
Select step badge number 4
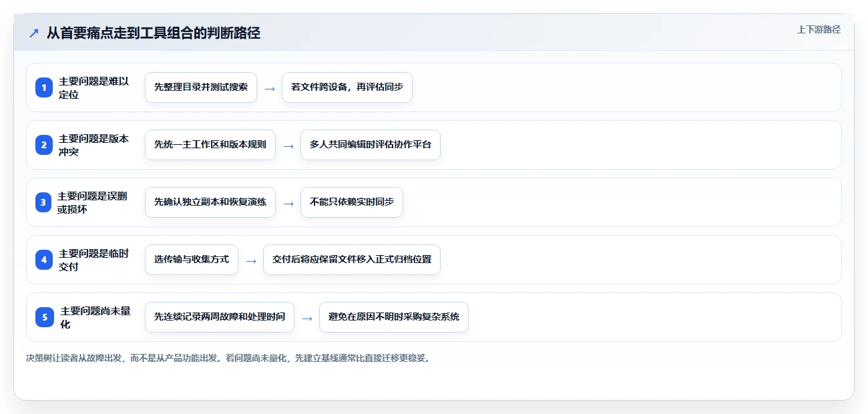(44, 260)
